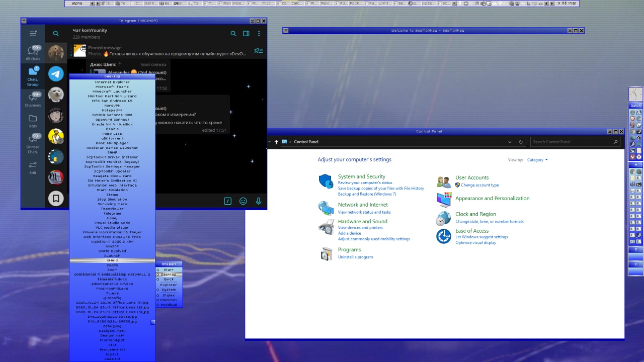Pick qBittorrent in the Desktop menu

pos(112,138)
